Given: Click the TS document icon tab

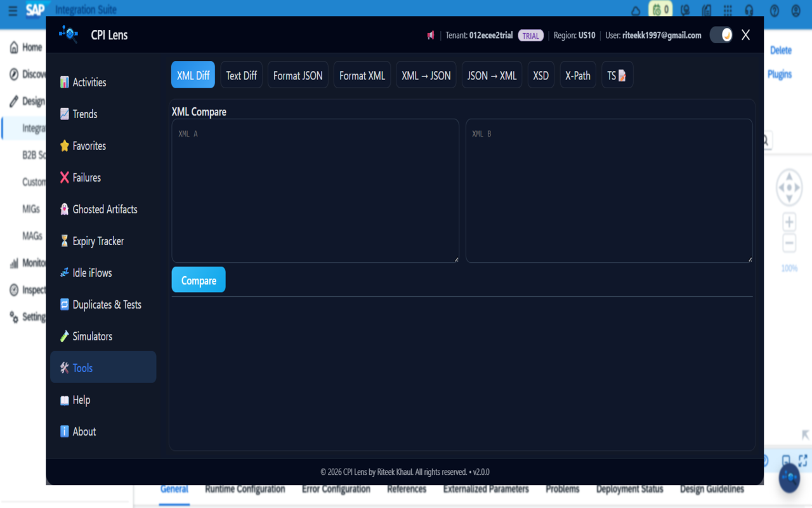Looking at the screenshot, I should 617,75.
